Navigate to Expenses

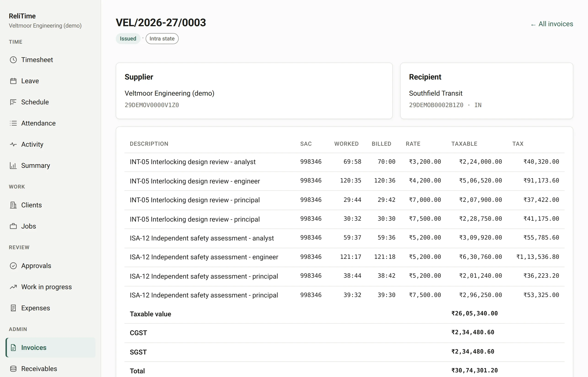click(x=50, y=308)
